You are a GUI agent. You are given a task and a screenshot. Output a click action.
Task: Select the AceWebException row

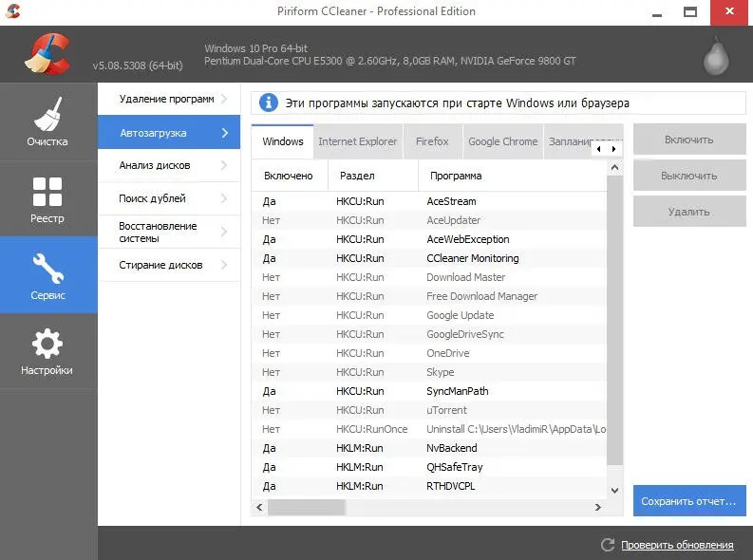pyautogui.click(x=429, y=239)
